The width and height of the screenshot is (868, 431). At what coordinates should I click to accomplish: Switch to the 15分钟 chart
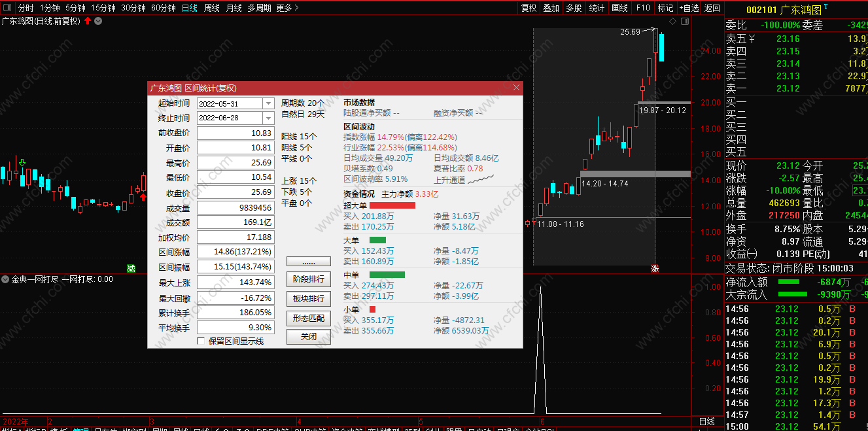pyautogui.click(x=103, y=8)
